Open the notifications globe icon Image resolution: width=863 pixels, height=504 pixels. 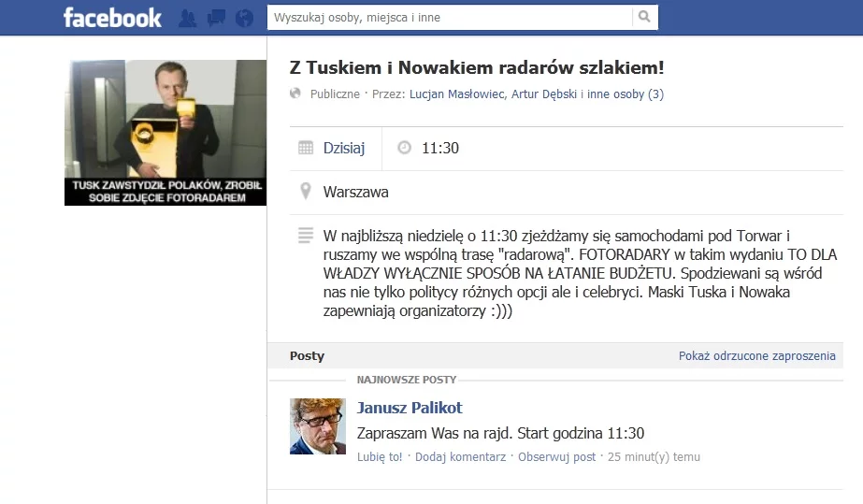coord(244,18)
